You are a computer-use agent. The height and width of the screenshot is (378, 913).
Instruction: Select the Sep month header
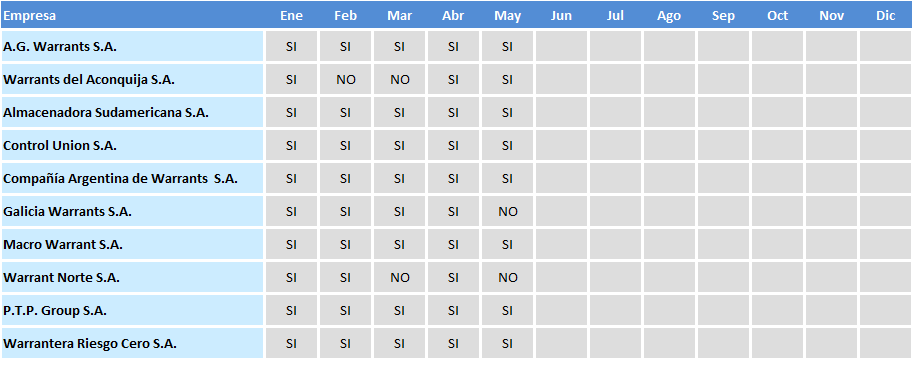coord(723,16)
